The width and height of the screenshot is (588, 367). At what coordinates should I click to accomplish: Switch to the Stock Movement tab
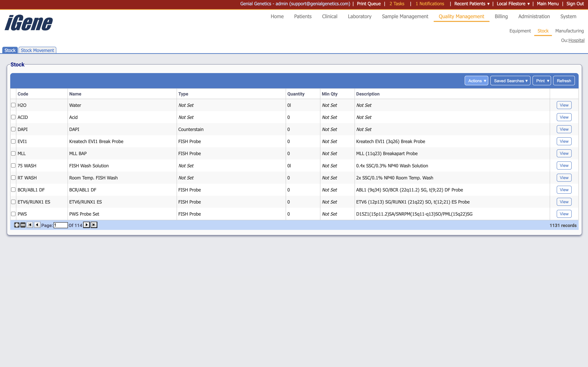point(37,50)
